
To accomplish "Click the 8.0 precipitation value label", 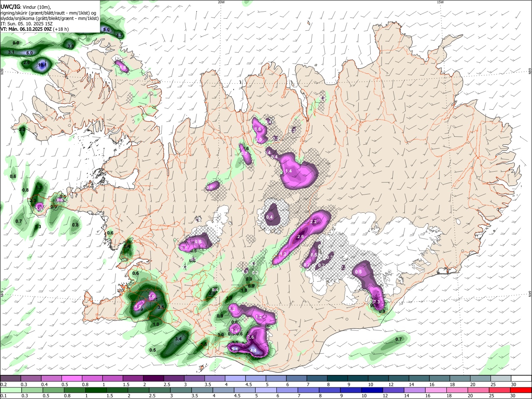I will coord(106,30).
